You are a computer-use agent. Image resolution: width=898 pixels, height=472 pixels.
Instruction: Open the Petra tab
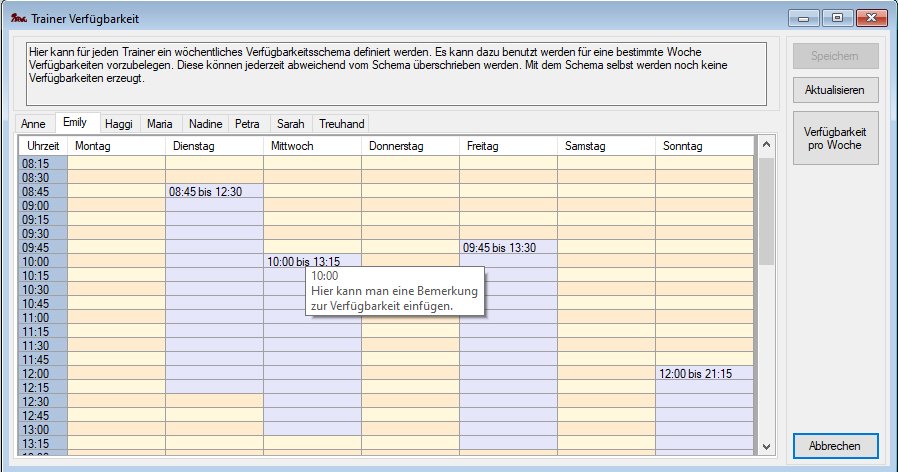pyautogui.click(x=247, y=124)
